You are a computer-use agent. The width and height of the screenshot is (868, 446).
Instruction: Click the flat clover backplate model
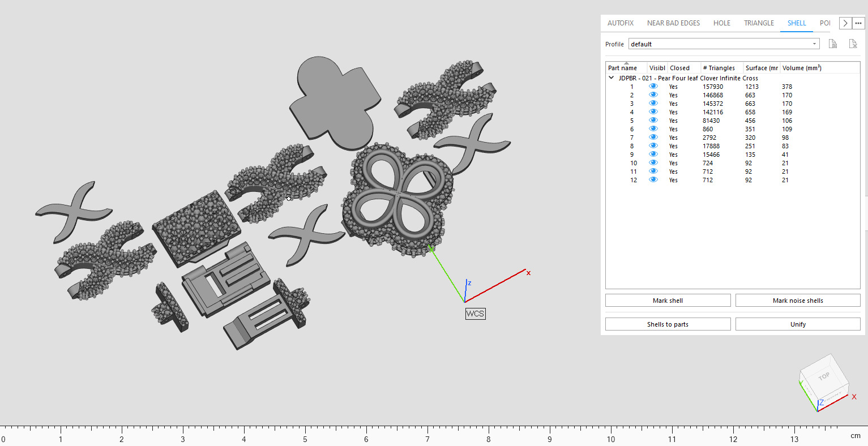coord(335,104)
